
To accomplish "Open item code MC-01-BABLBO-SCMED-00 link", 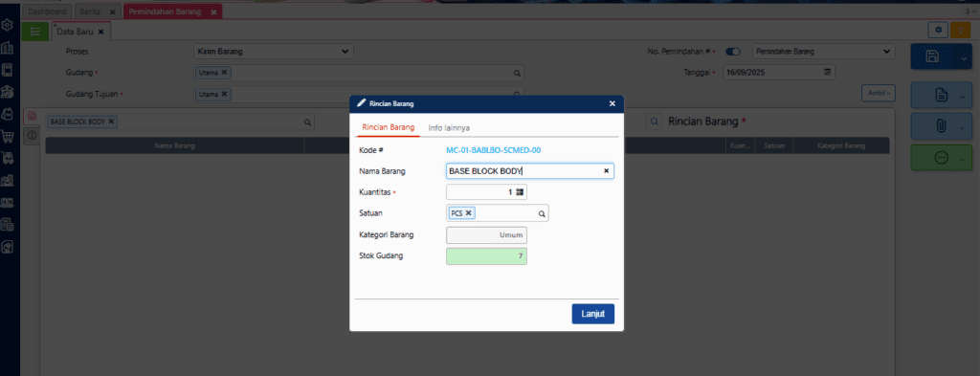I will pos(493,150).
